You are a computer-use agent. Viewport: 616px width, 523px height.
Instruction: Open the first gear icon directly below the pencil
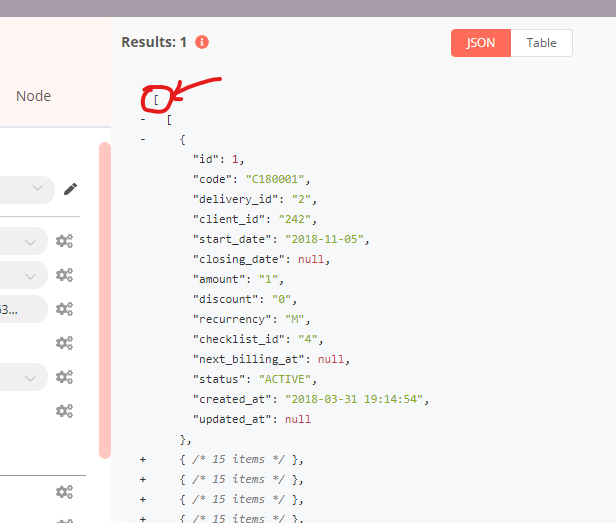(64, 241)
